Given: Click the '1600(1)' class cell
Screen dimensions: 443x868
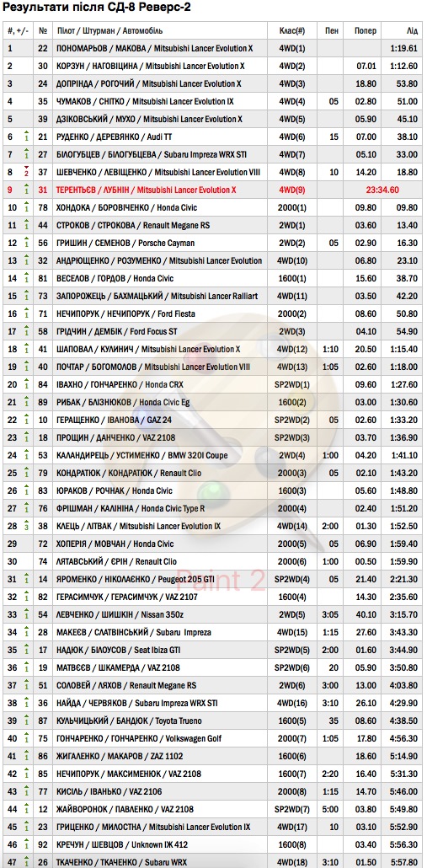Looking at the screenshot, I should tap(292, 278).
